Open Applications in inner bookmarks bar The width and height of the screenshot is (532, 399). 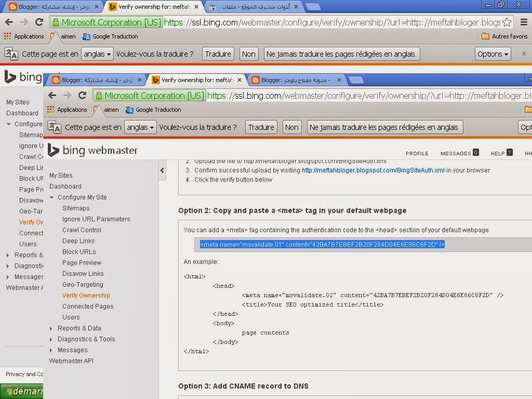pyautogui.click(x=67, y=110)
